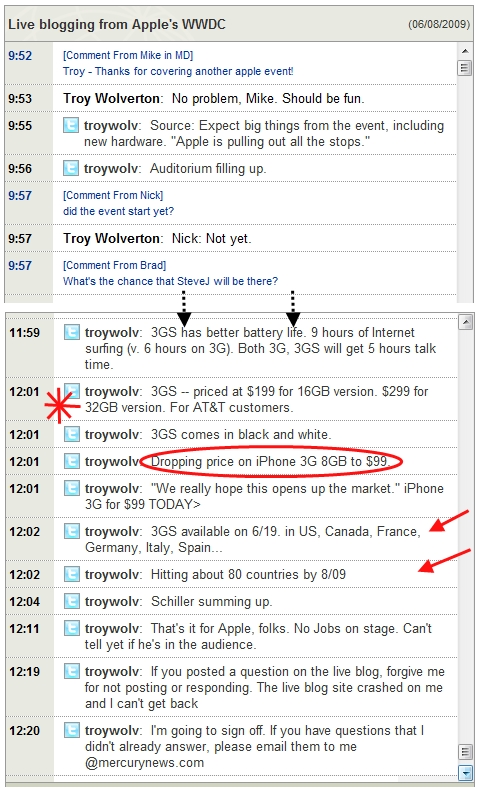
Task: Click Twitter icon on Schiller summing up post
Action: tap(72, 601)
